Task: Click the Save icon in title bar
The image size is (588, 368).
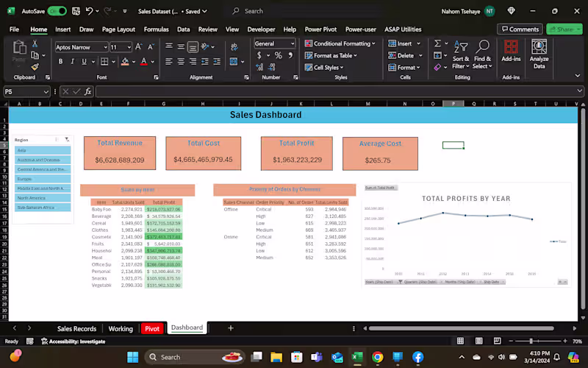Action: (76, 11)
